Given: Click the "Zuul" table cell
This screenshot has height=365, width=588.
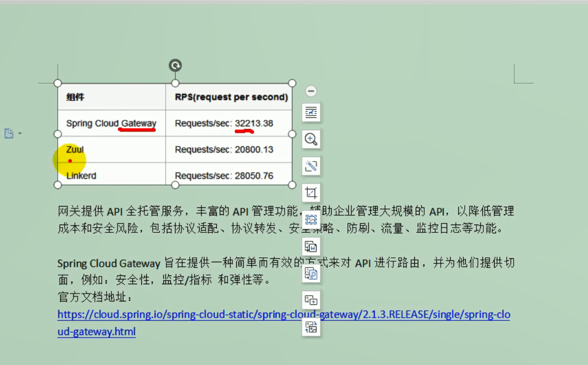Looking at the screenshot, I should tap(112, 150).
